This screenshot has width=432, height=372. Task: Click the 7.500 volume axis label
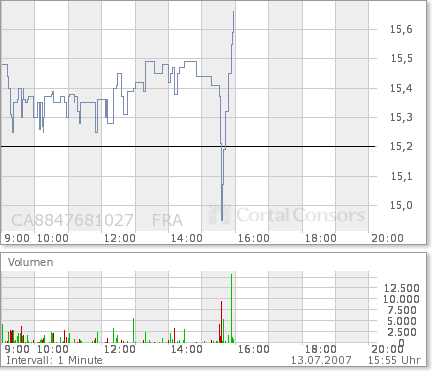(x=402, y=310)
